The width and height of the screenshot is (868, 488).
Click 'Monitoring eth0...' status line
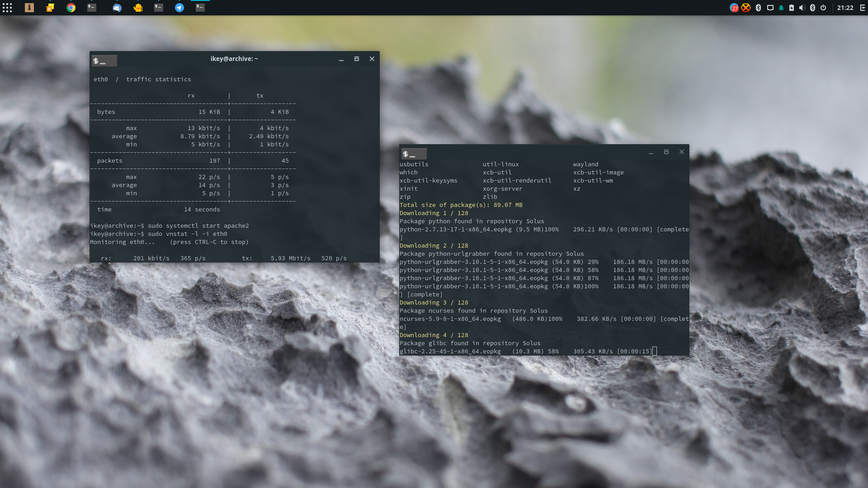pos(170,242)
